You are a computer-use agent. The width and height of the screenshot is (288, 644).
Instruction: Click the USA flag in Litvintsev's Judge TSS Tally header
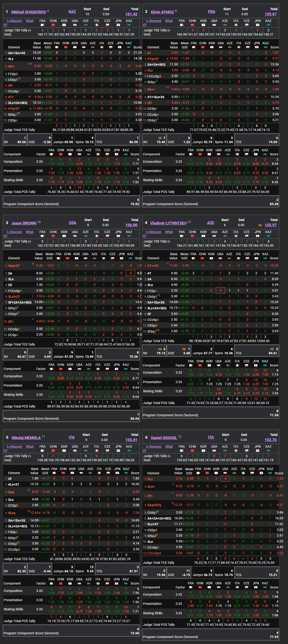(x=214, y=236)
